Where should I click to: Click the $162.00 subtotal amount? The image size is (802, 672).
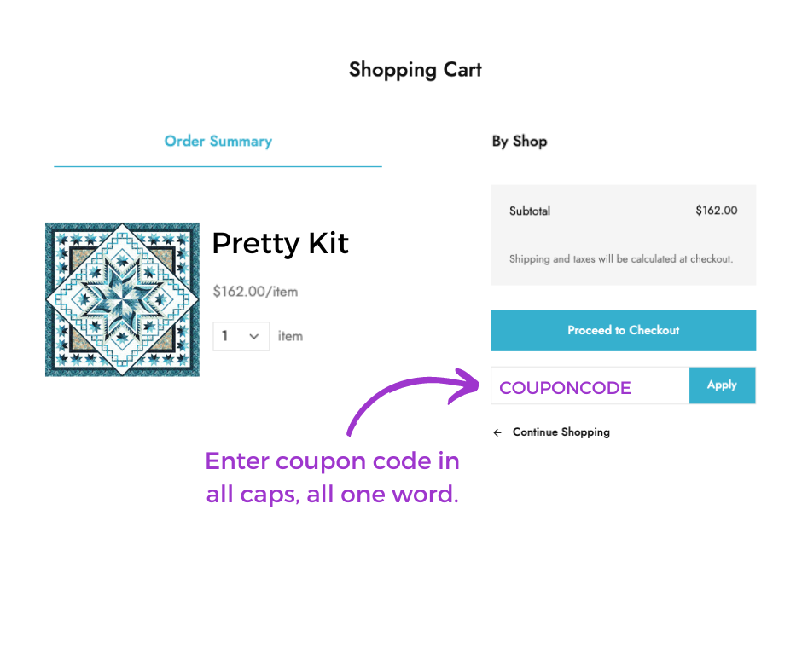716,210
